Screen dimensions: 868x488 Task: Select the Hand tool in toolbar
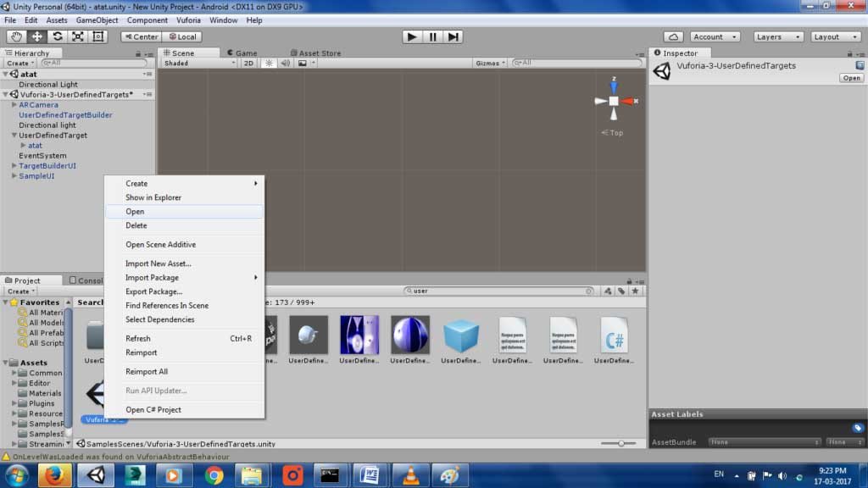(17, 36)
